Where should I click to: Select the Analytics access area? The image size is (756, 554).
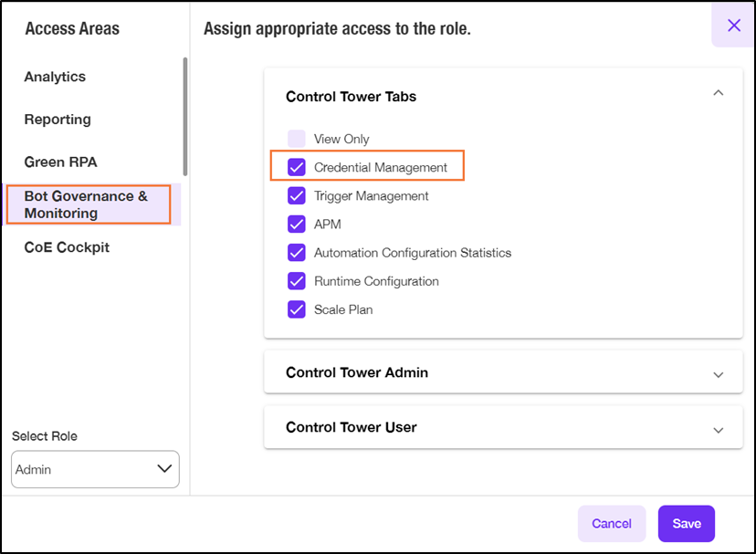55,77
